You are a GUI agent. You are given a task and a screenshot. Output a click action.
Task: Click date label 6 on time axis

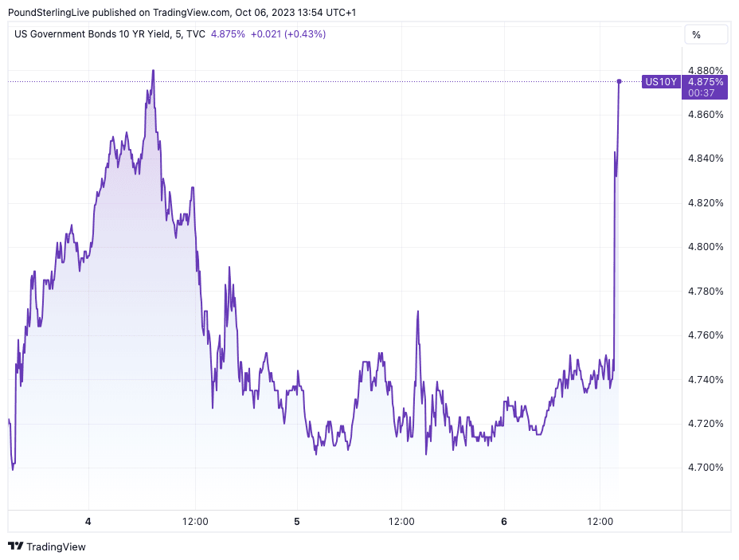(x=504, y=522)
